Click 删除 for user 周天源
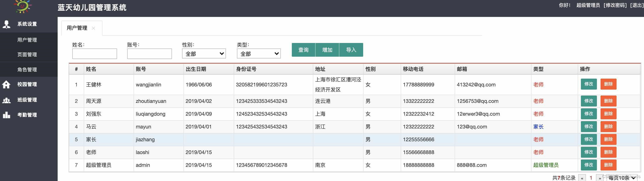 608,101
